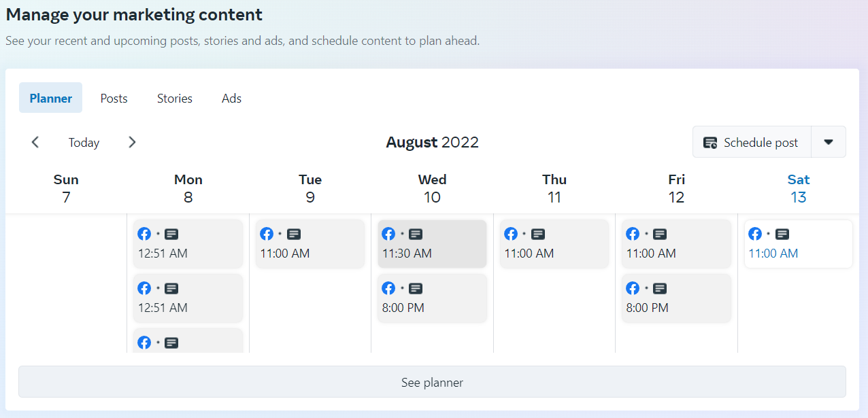Screen dimensions: 868x418
Task: Go to the previous week arrow
Action: (35, 142)
